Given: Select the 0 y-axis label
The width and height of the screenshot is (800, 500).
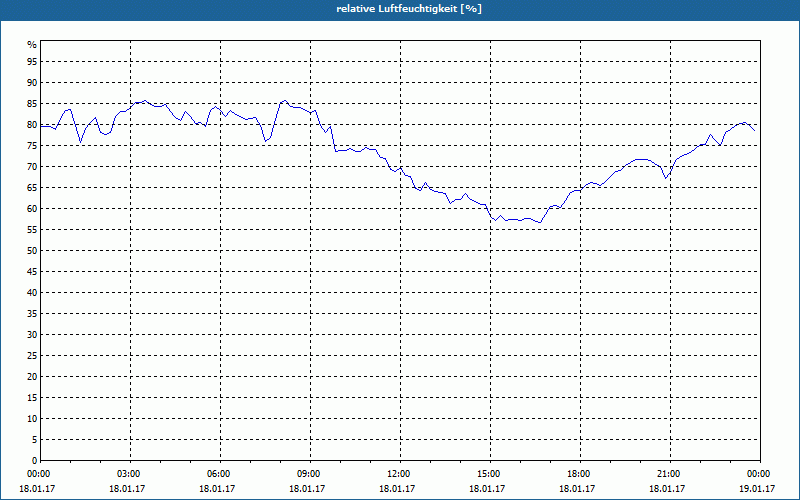Looking at the screenshot, I should coord(35,461).
